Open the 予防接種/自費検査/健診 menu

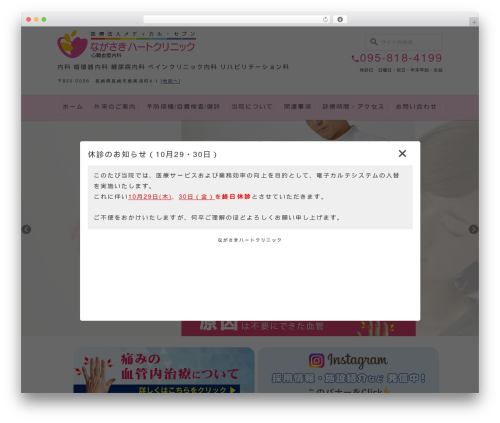coord(183,107)
